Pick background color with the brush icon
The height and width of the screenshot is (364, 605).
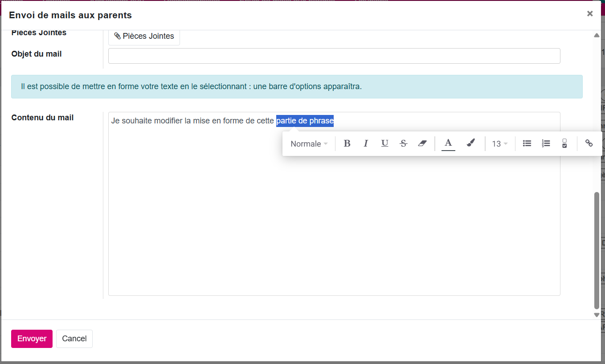click(x=470, y=143)
